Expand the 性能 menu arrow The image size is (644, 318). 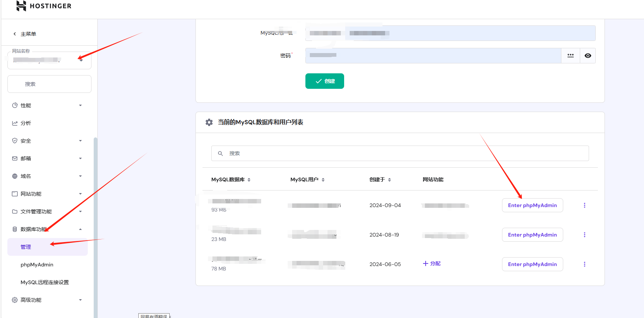pos(80,105)
